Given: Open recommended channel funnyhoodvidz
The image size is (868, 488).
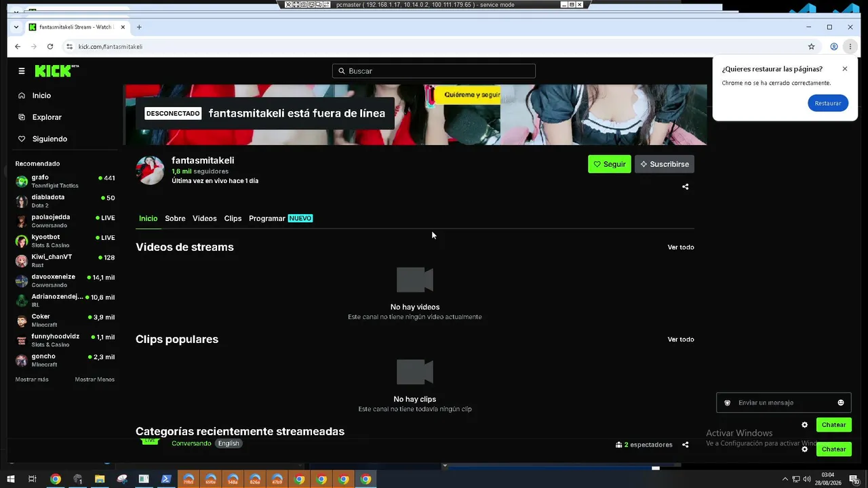Looking at the screenshot, I should click(65, 340).
